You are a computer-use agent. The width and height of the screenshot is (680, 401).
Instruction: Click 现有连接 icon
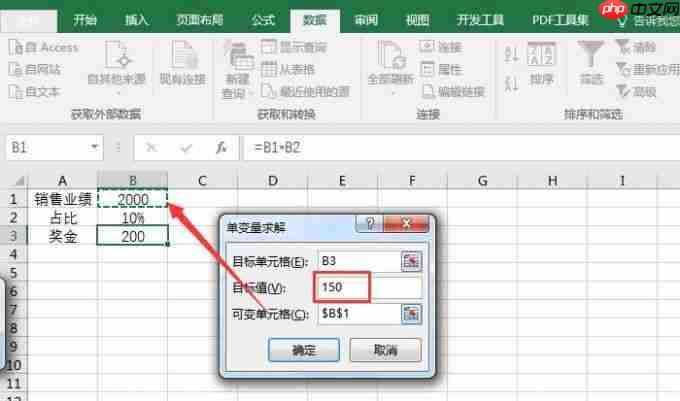tap(183, 63)
